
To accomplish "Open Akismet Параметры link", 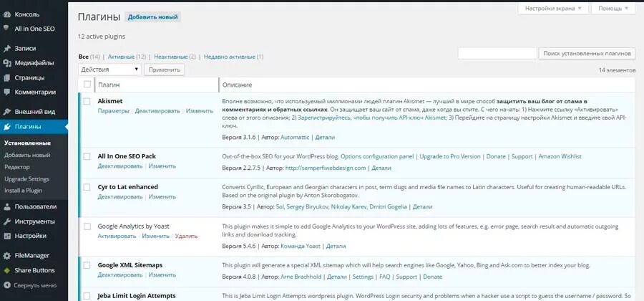I will point(113,111).
